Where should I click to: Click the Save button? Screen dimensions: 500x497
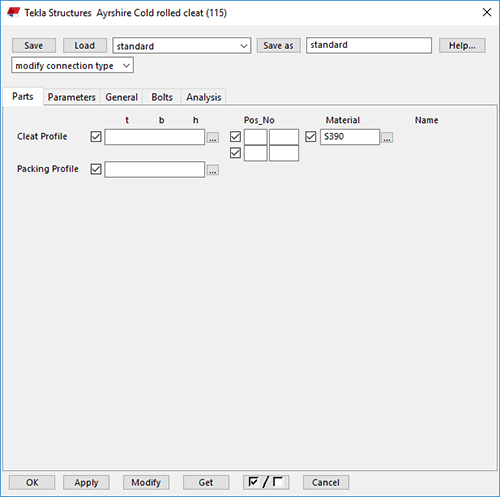pyautogui.click(x=34, y=45)
